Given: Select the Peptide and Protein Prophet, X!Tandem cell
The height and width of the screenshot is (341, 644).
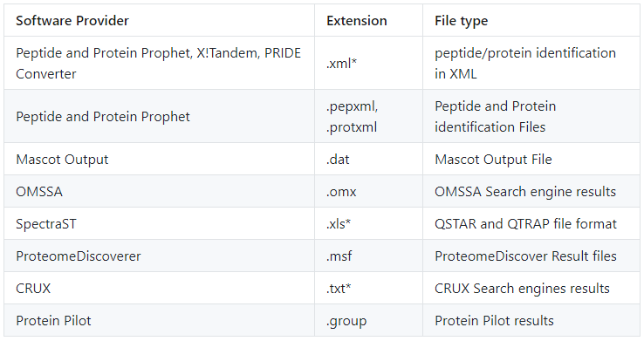Looking at the screenshot, I should 159,63.
